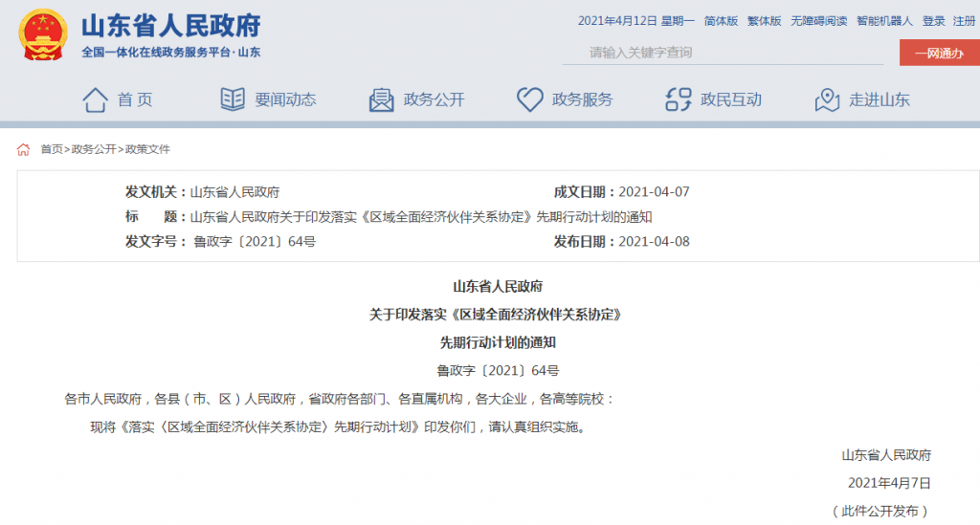Click the centered document number 鲁政字〔2021〕64号

498,371
